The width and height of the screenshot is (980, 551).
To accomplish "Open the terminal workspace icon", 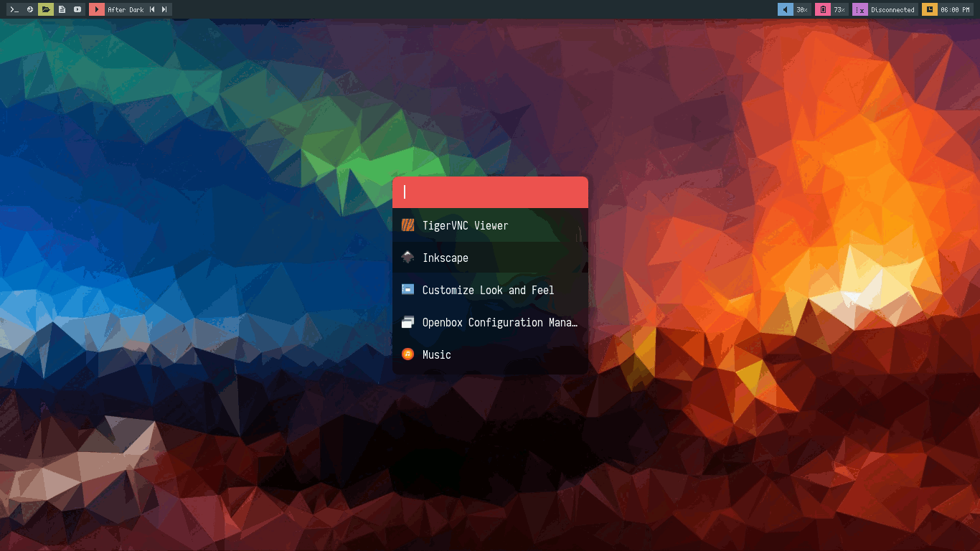I will pos(14,9).
